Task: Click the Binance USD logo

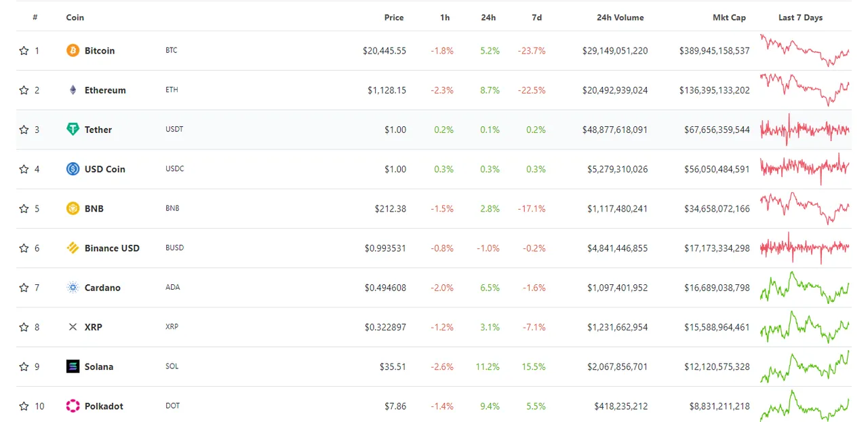Action: coord(73,248)
